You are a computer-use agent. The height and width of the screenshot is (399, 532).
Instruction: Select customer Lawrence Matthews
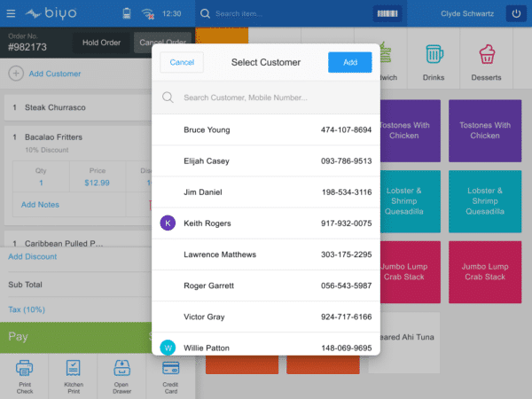coord(266,254)
